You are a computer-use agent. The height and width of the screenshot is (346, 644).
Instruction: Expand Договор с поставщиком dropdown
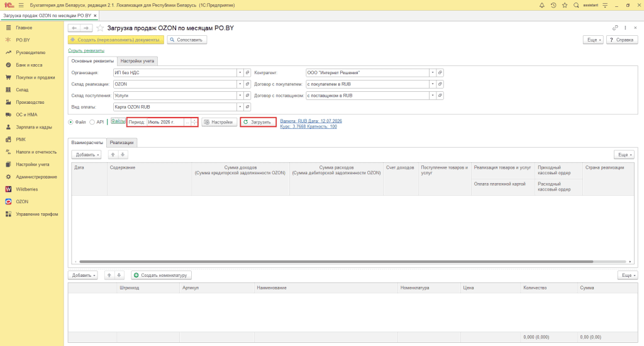433,96
